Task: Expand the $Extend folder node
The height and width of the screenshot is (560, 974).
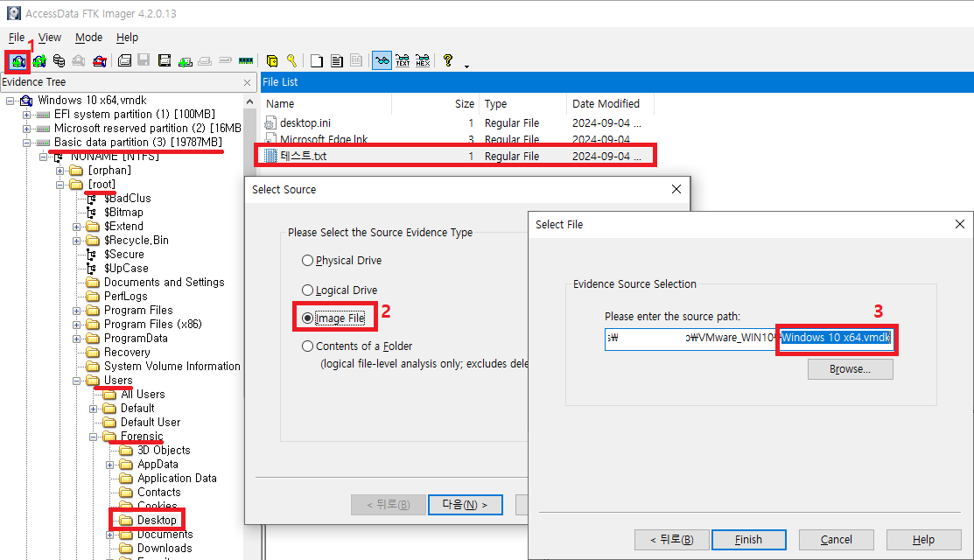Action: (x=77, y=227)
